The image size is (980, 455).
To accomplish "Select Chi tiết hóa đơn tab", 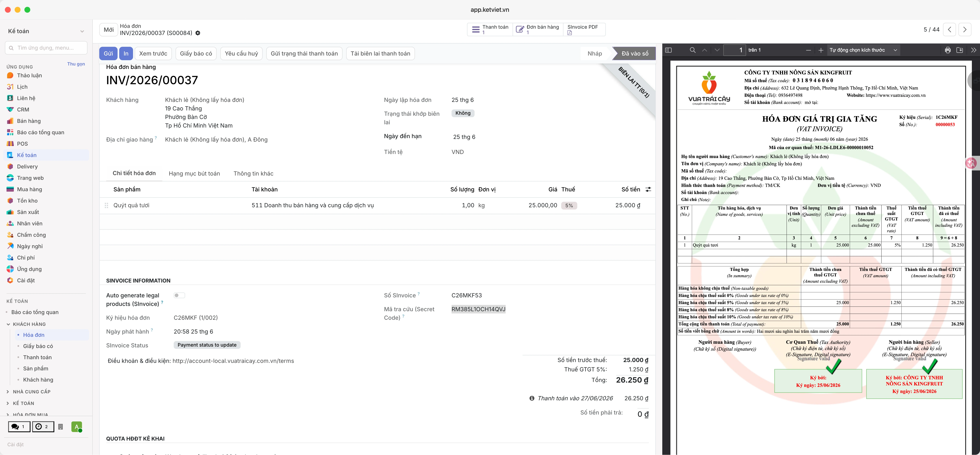I will (134, 173).
